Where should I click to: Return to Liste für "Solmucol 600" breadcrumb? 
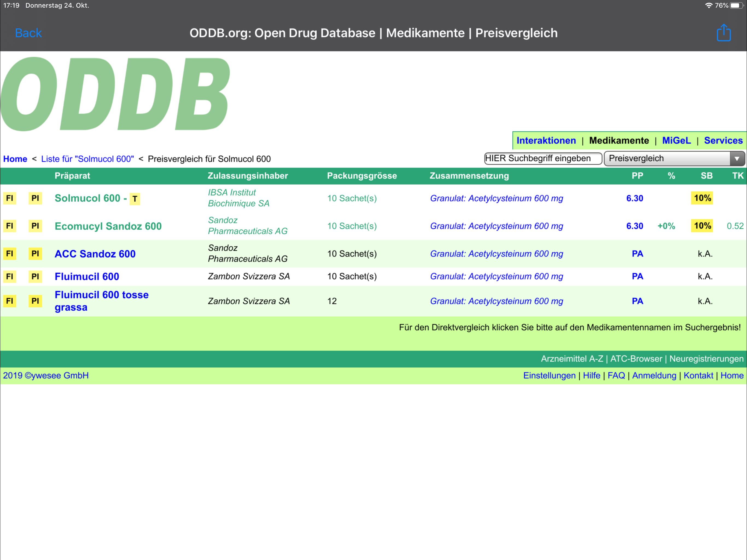point(87,159)
